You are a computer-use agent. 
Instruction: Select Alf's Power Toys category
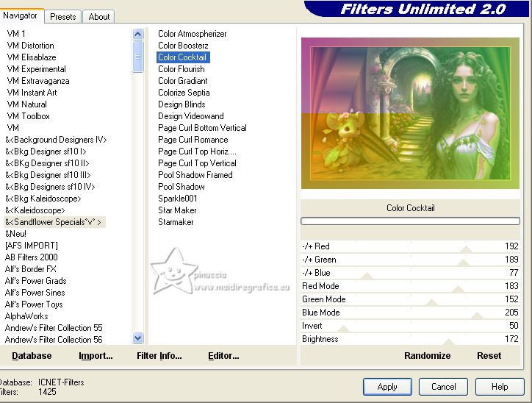point(34,304)
